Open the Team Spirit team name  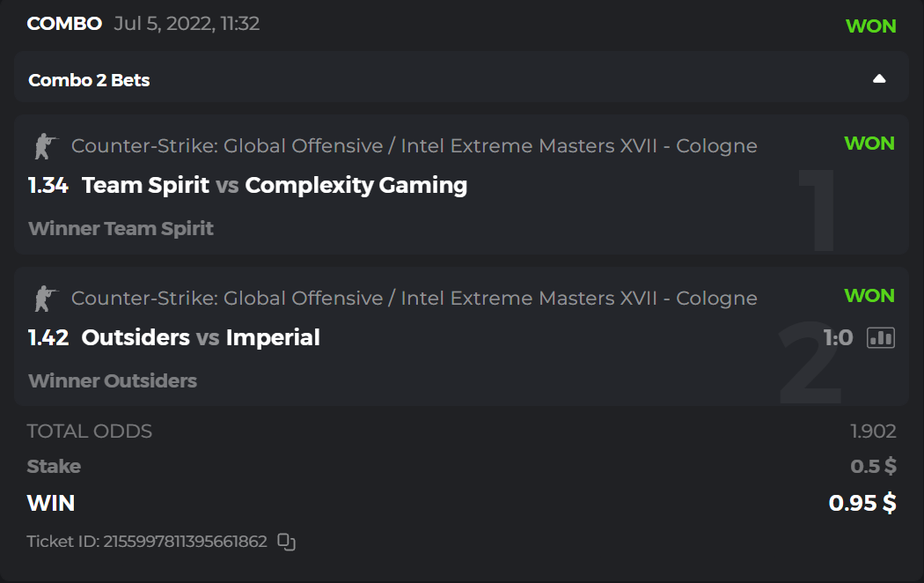click(x=145, y=185)
